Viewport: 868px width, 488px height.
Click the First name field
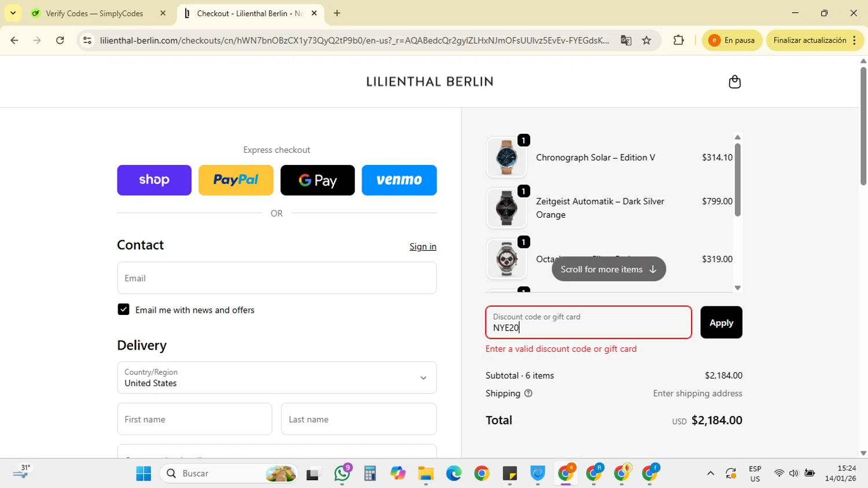[194, 419]
